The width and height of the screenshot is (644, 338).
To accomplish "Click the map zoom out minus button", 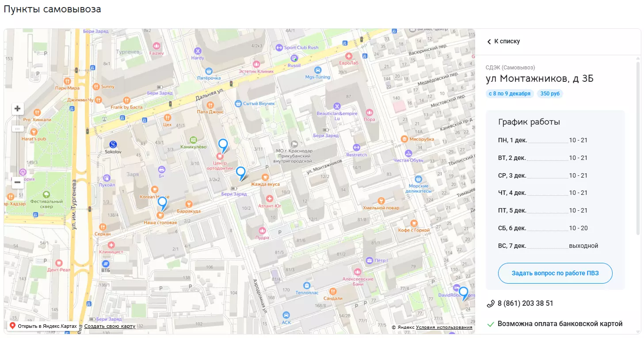I will [x=18, y=182].
